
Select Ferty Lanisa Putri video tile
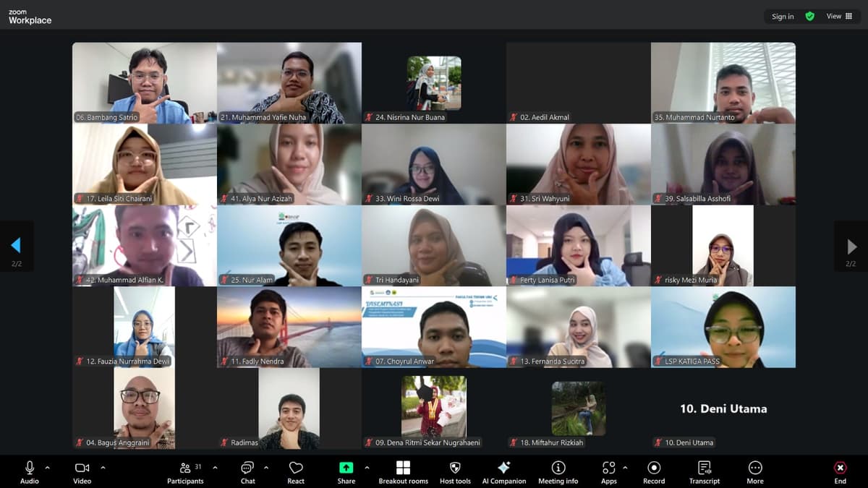click(x=579, y=246)
